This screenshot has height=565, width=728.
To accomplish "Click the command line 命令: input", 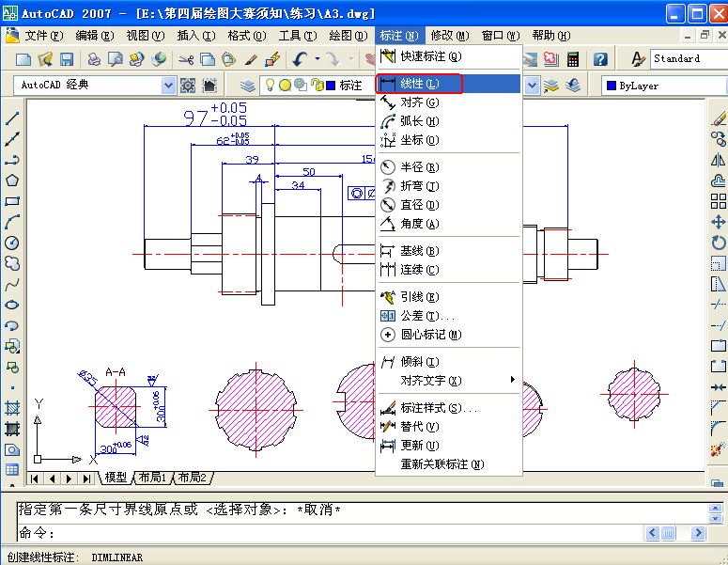I will click(x=330, y=532).
